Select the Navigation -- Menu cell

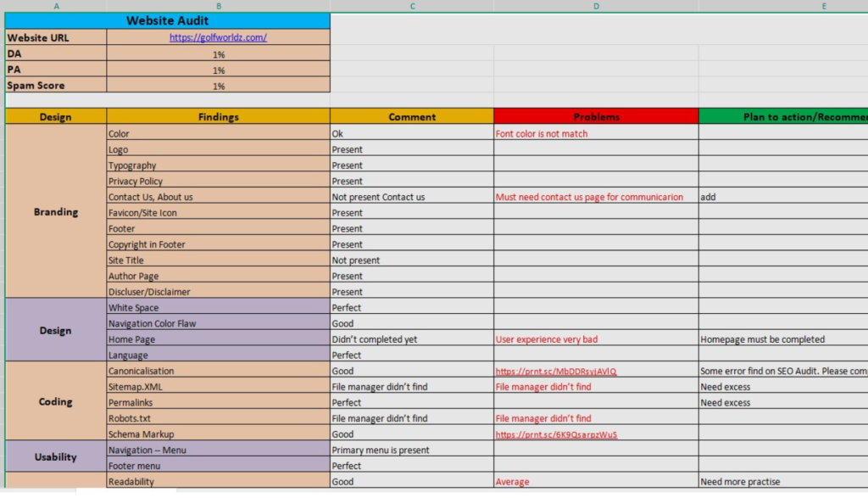(218, 450)
